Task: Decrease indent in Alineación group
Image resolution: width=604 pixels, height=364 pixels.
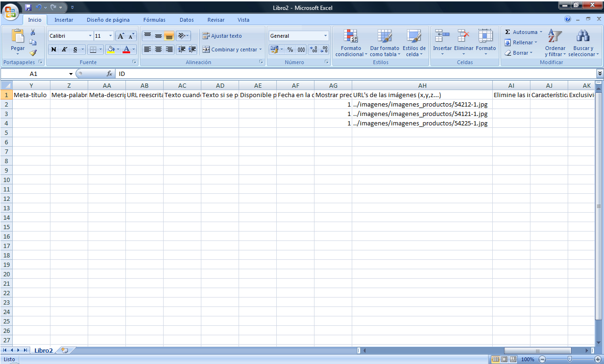Action: pyautogui.click(x=182, y=50)
